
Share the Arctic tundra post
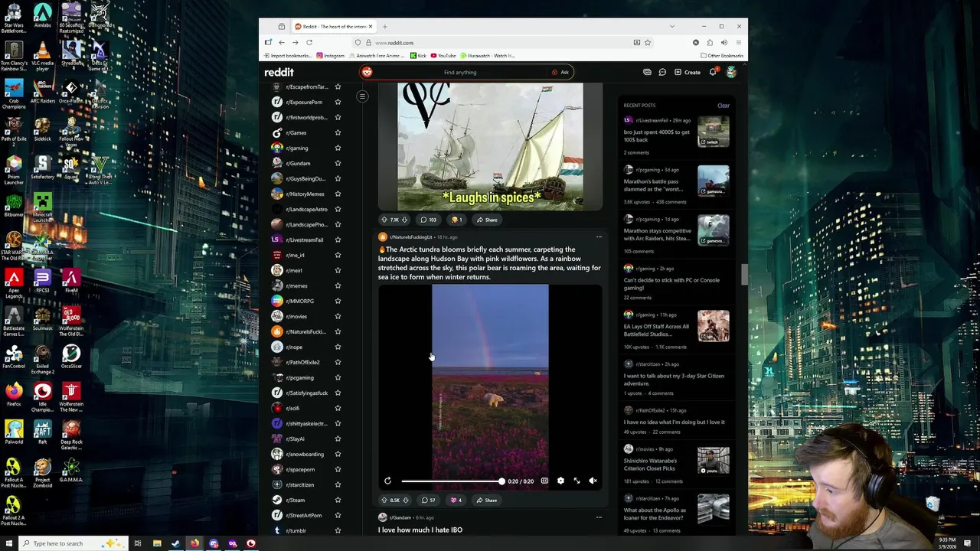[x=486, y=500]
